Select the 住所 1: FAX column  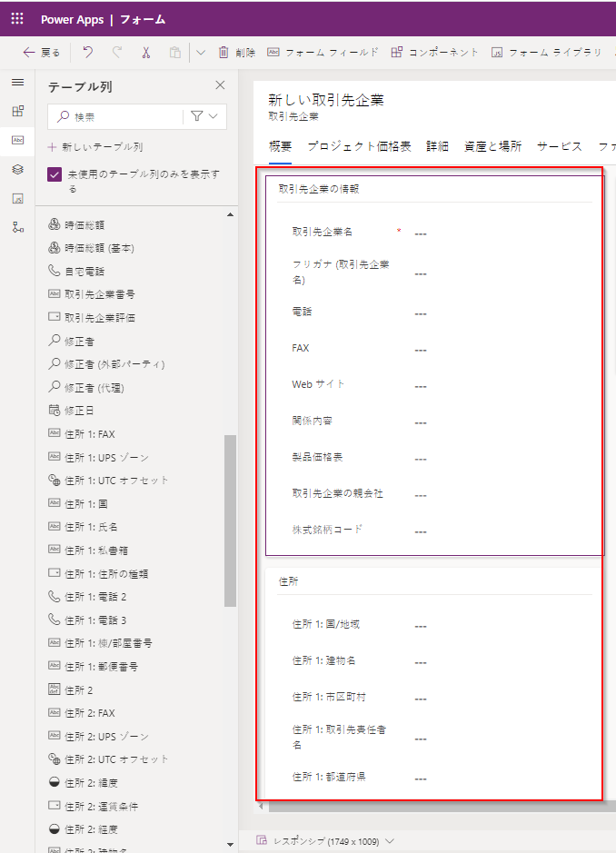point(82,434)
